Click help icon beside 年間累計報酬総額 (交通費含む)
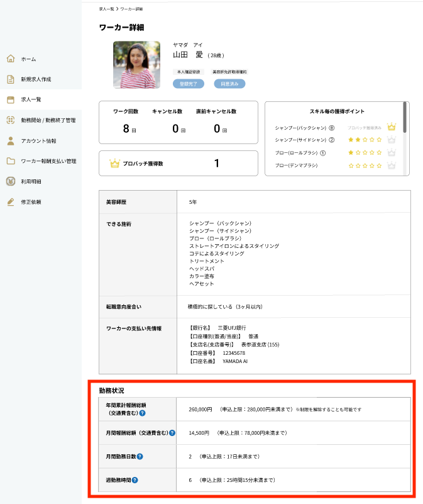Screen dimensions: 423x504 143,413
